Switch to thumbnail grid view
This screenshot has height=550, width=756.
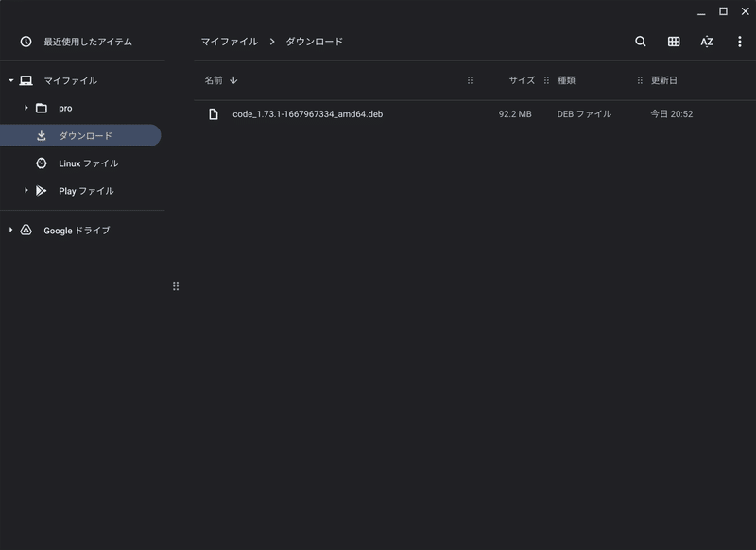point(674,42)
